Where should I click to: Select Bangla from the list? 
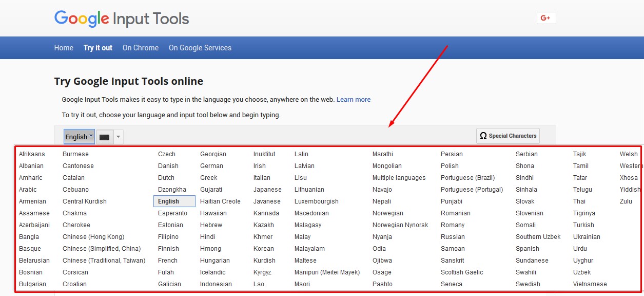point(29,237)
